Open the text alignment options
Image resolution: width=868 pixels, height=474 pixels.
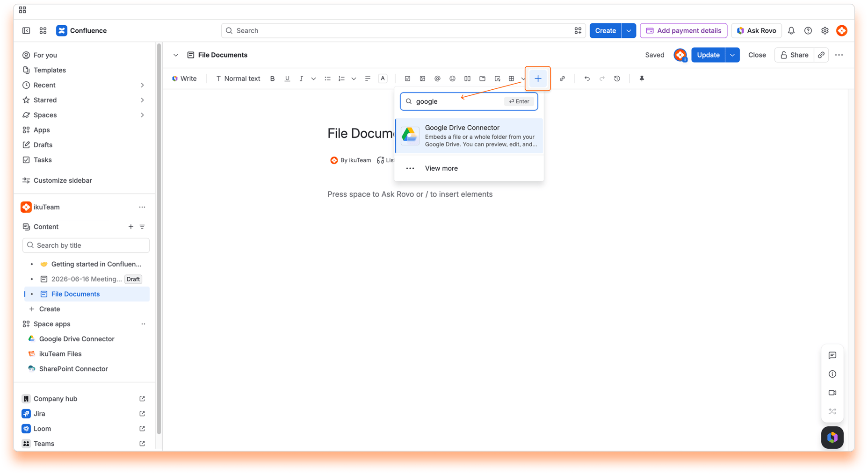pyautogui.click(x=368, y=79)
